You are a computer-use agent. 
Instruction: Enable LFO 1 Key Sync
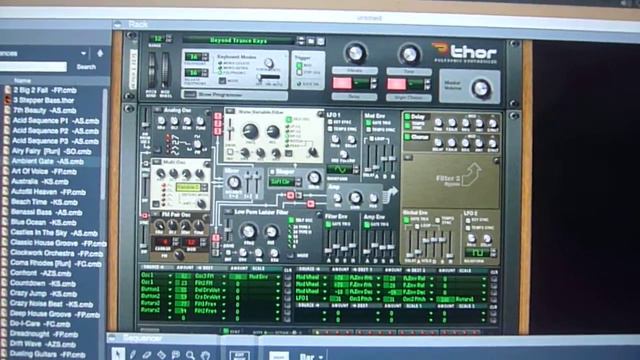tap(330, 122)
